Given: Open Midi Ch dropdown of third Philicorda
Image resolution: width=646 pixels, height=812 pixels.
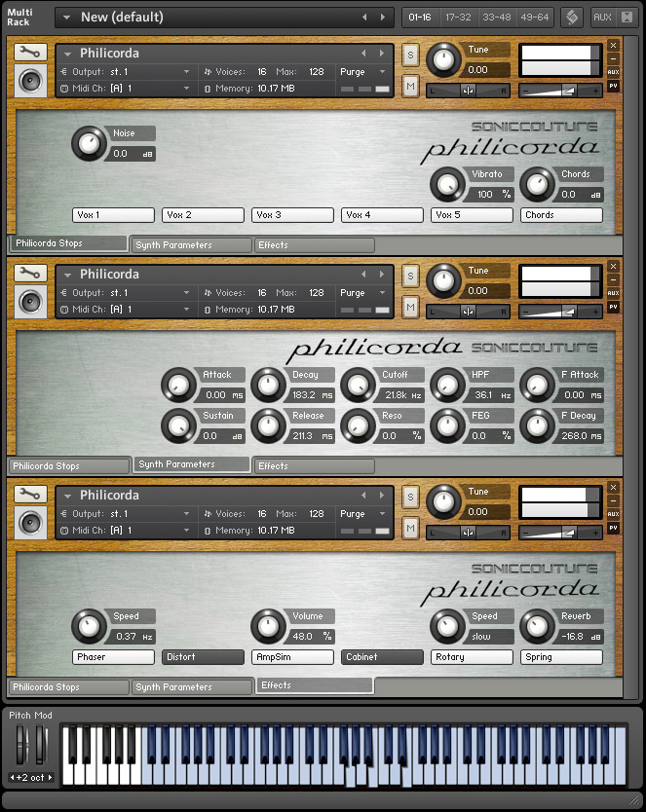Looking at the screenshot, I should 186,531.
